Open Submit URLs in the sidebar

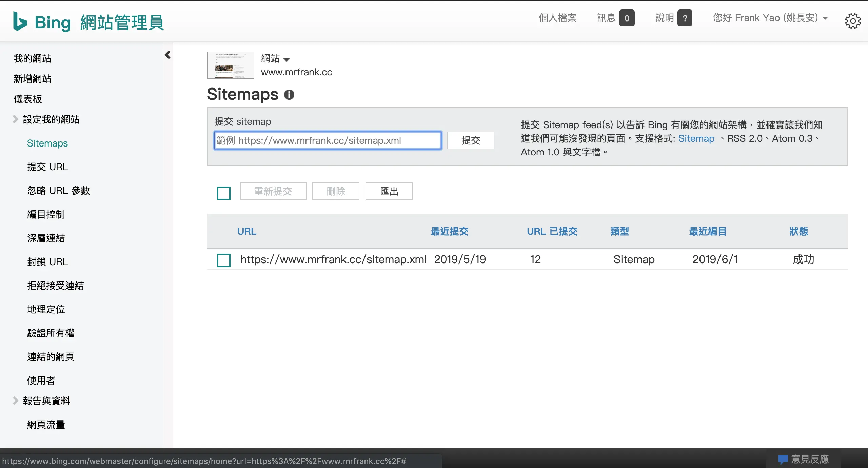[47, 167]
